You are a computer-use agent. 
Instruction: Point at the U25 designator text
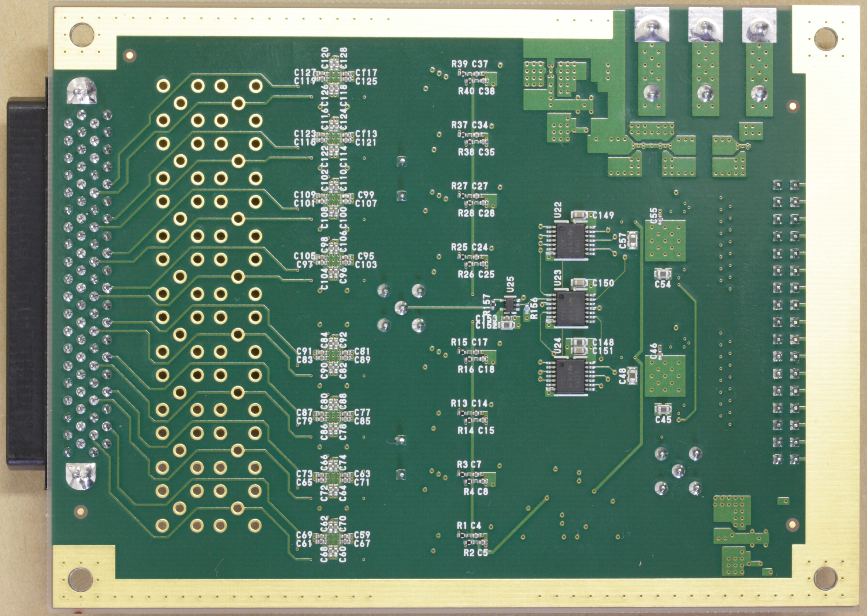510,284
